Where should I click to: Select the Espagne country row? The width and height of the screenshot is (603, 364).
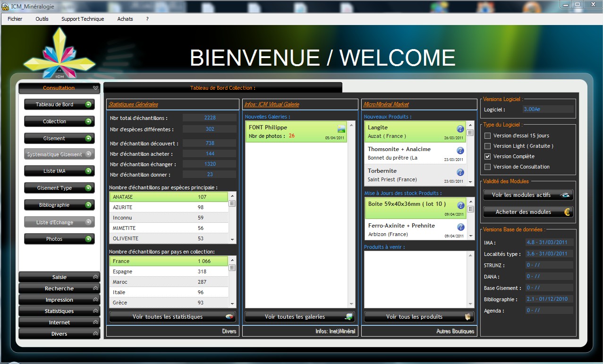pos(169,271)
